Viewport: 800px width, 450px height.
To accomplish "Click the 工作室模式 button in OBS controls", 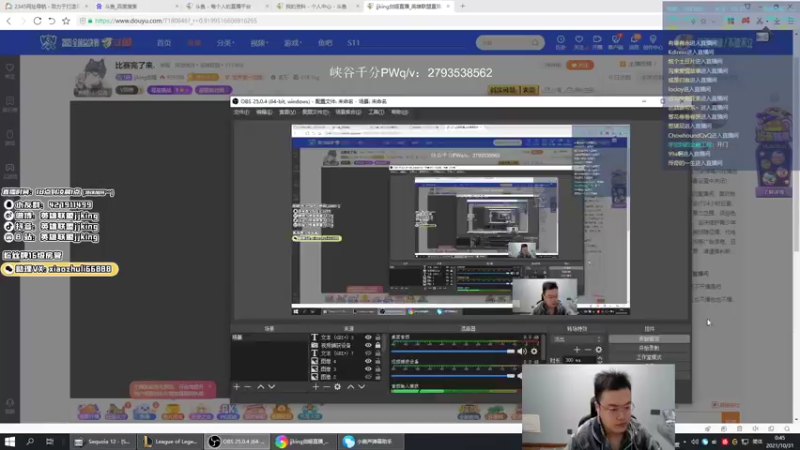I will click(x=649, y=357).
